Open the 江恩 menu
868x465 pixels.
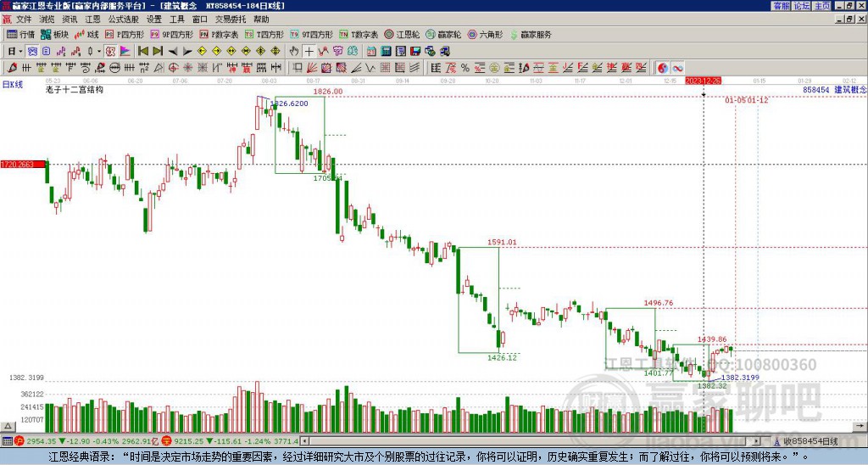(x=92, y=20)
